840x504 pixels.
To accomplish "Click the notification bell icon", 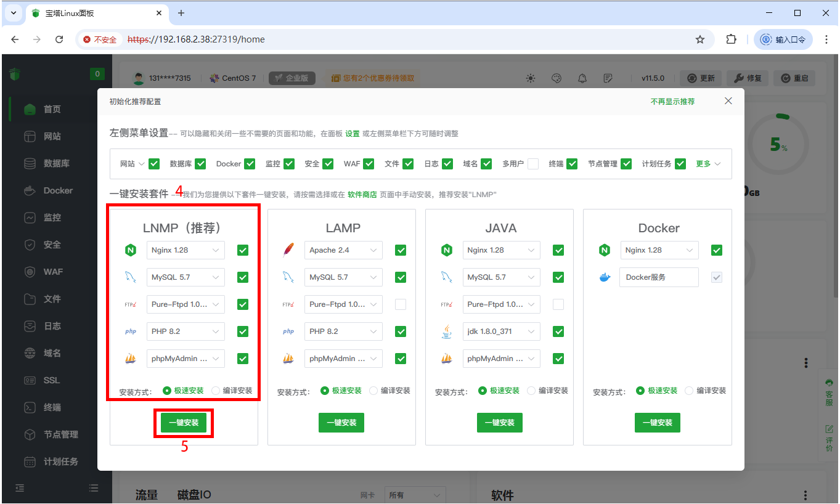I will click(x=582, y=78).
